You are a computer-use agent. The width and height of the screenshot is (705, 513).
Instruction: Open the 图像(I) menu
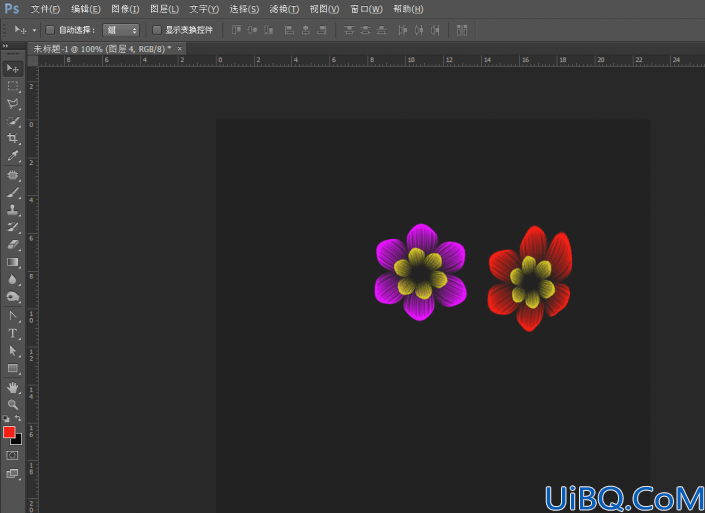pos(125,9)
